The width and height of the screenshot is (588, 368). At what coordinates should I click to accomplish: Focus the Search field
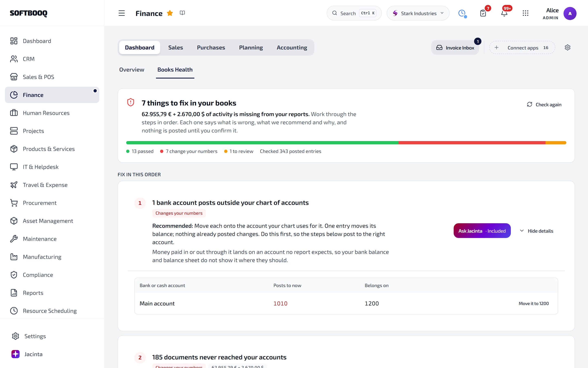point(354,13)
